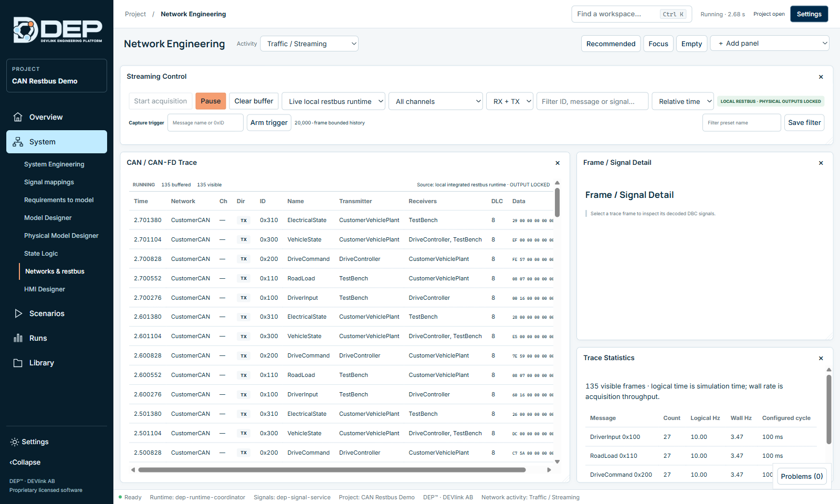Click the Settings gear icon in sidebar
The width and height of the screenshot is (840, 504).
pyautogui.click(x=14, y=442)
